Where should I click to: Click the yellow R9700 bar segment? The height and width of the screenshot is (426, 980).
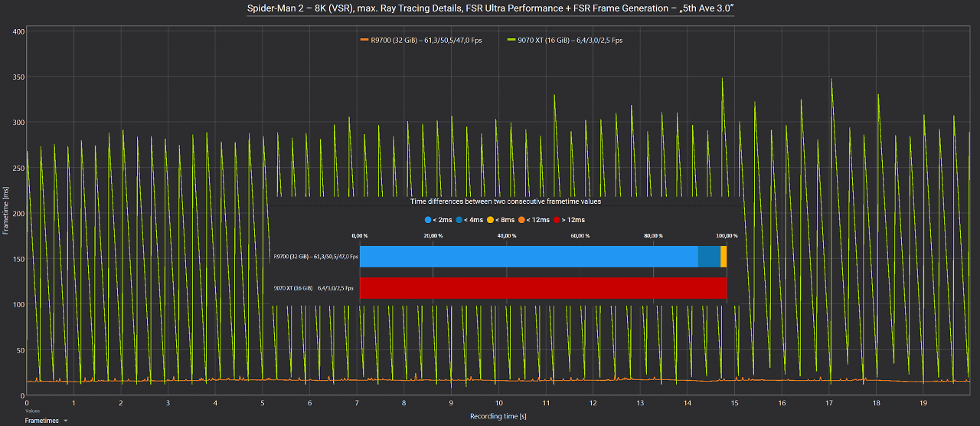724,257
